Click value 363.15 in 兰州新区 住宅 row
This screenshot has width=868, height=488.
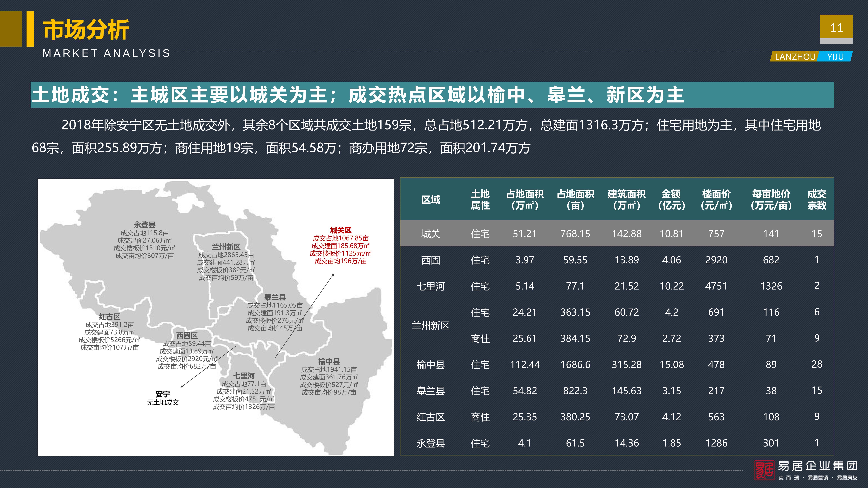tap(575, 312)
